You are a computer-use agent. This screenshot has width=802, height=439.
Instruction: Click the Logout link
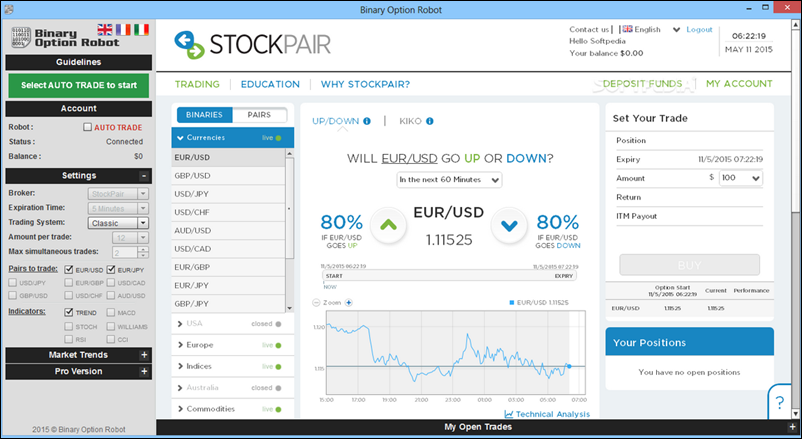(x=699, y=30)
